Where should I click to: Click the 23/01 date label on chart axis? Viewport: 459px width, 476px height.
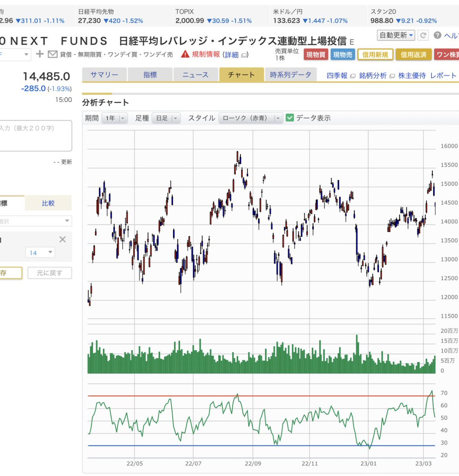coord(369,464)
